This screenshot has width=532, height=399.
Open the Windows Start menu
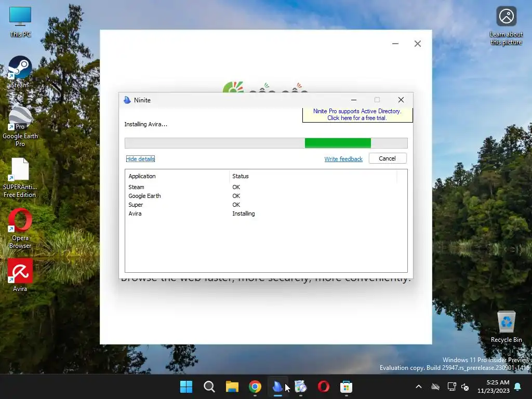(x=186, y=387)
